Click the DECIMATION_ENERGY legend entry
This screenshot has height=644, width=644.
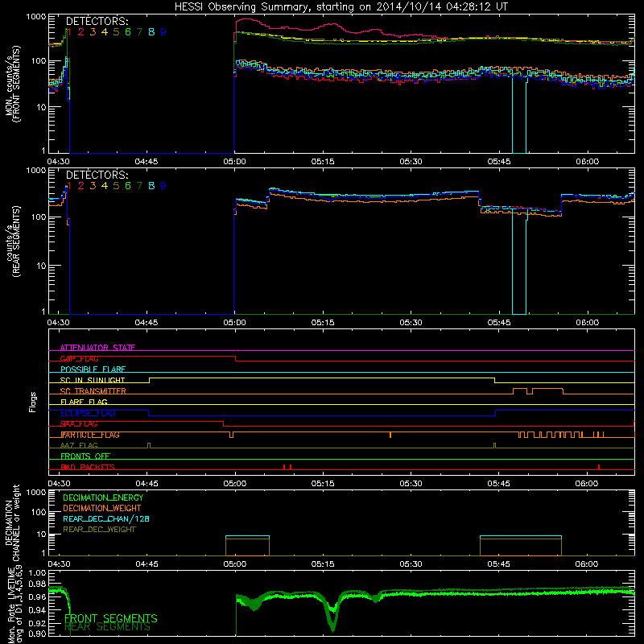tap(103, 497)
